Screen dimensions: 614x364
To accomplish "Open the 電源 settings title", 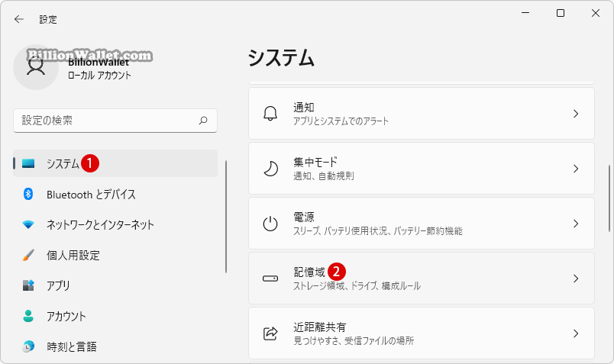I will click(x=304, y=217).
